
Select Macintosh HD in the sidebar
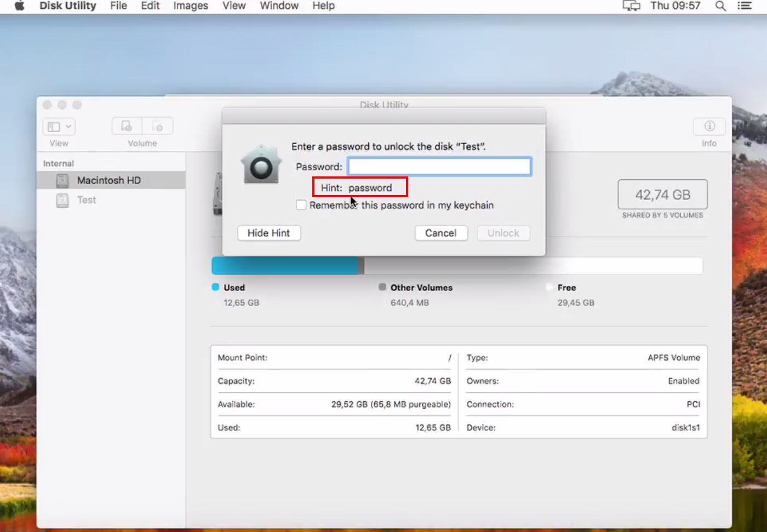111,180
